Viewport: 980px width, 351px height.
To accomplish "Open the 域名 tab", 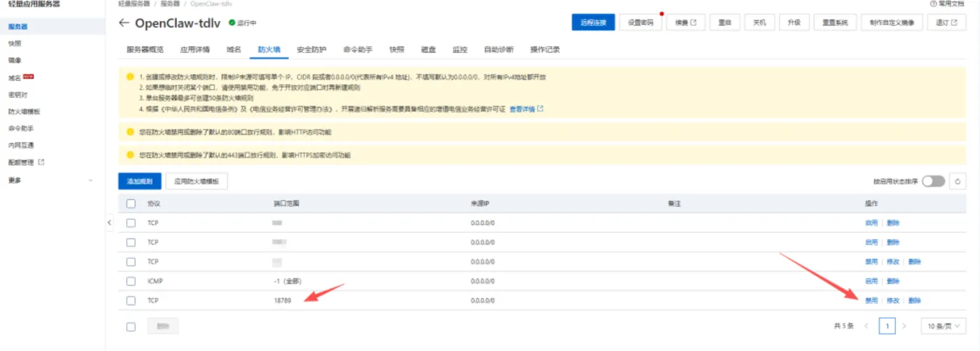I will 234,50.
